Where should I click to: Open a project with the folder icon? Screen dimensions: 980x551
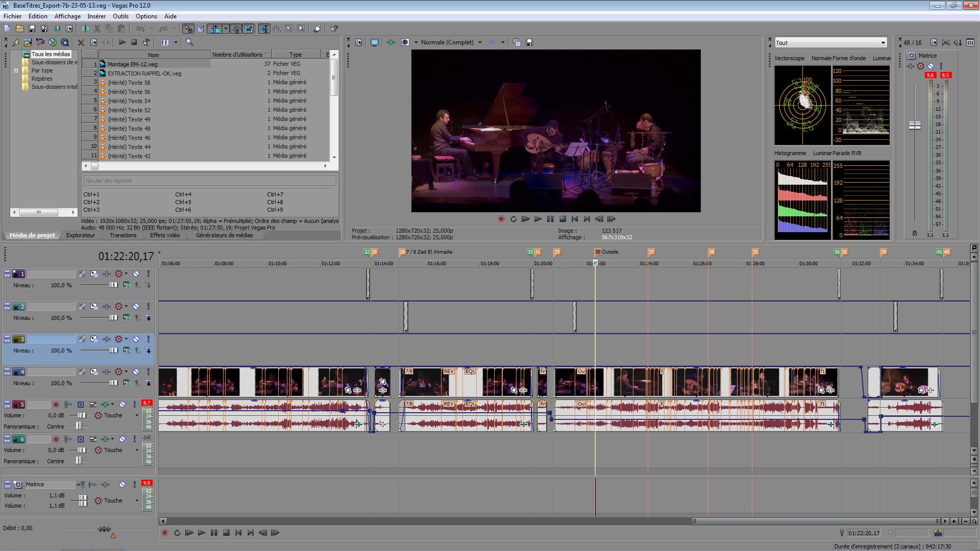point(20,29)
